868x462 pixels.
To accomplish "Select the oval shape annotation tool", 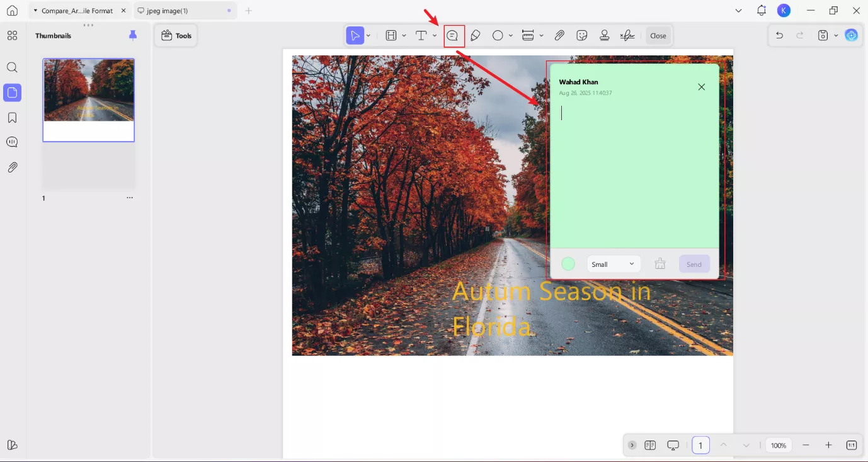I will (x=497, y=35).
